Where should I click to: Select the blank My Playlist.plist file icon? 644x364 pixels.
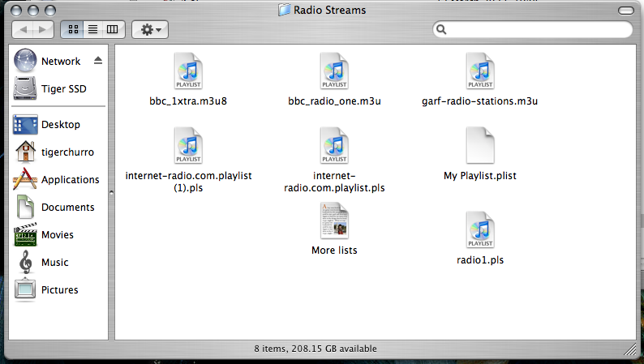pyautogui.click(x=480, y=145)
